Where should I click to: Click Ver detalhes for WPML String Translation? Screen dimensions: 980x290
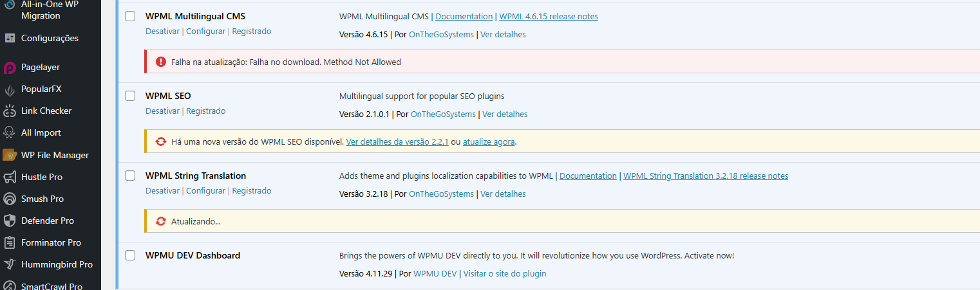(503, 194)
